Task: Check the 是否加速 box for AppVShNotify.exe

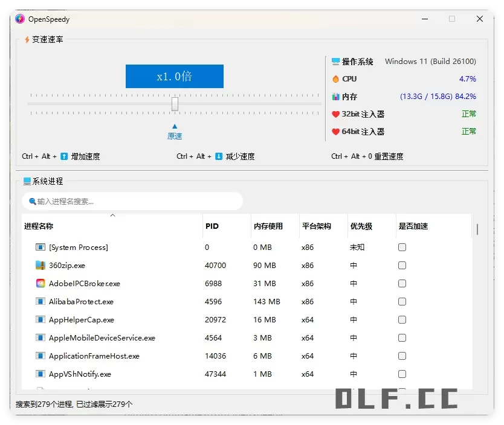Action: tap(402, 374)
